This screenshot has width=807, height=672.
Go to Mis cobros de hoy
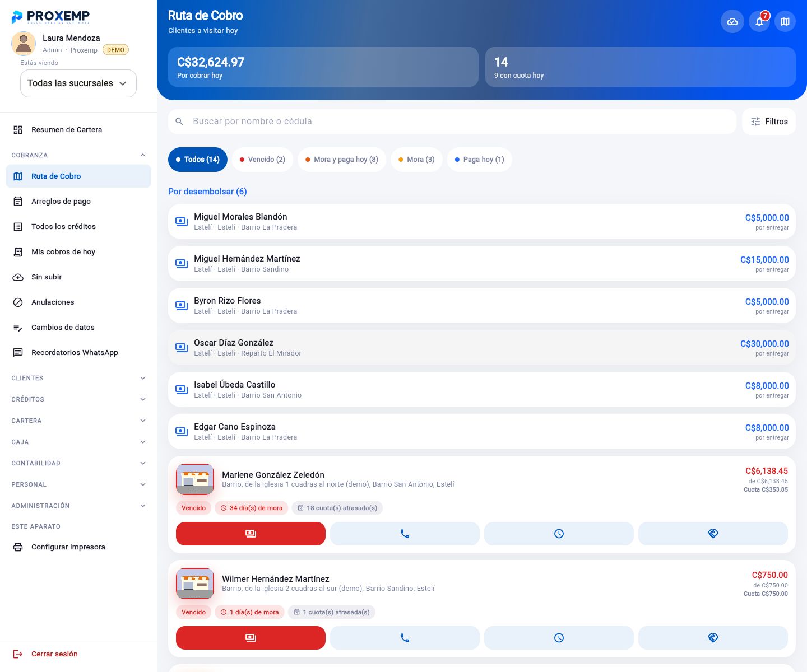78,252
